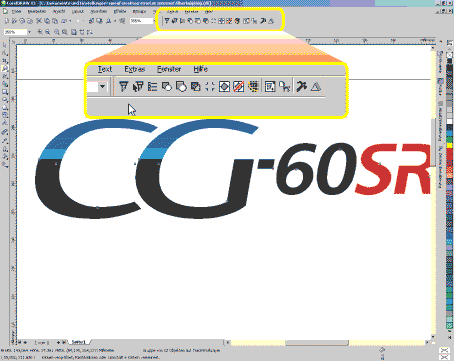Click the Copy icon

47,21
